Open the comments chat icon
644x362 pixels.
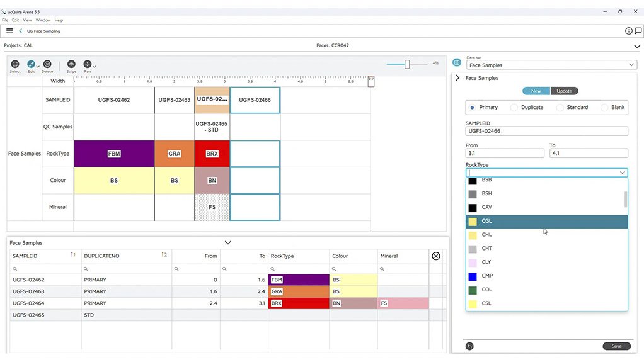click(638, 31)
